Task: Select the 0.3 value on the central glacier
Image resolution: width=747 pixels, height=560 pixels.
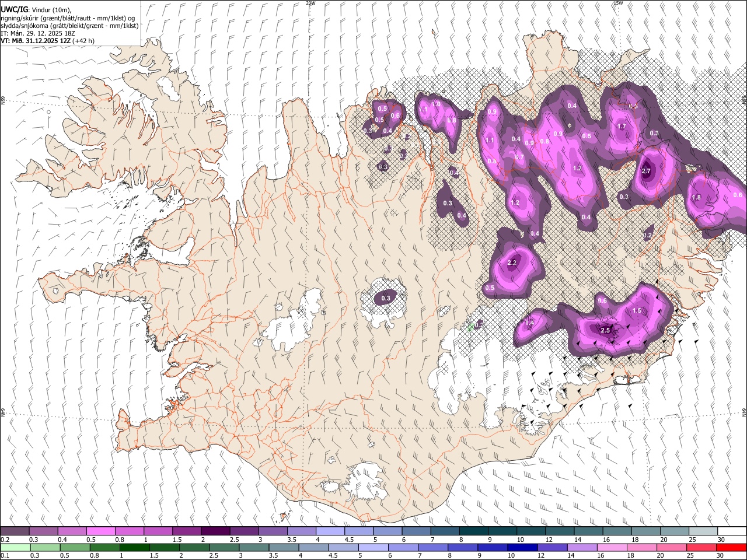Action: pos(385,299)
